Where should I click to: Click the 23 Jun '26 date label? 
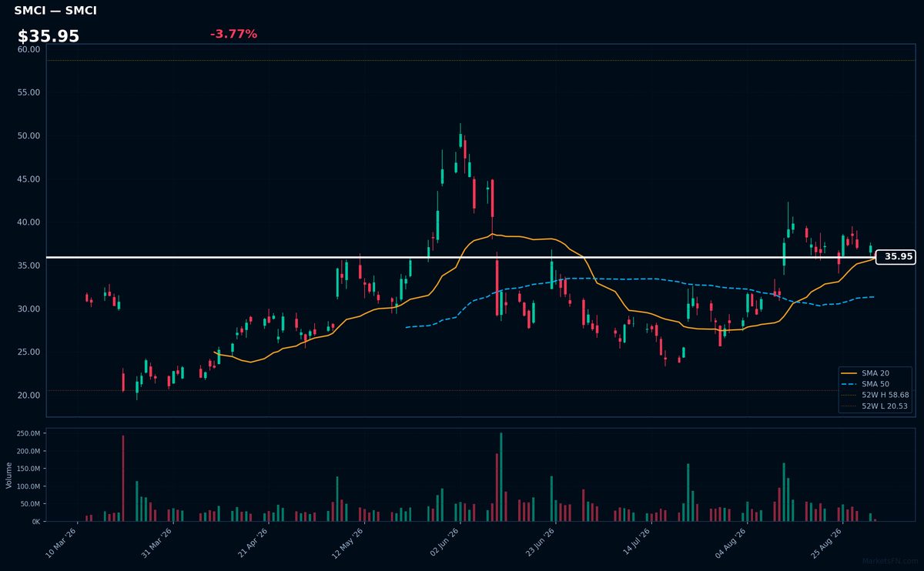(540, 543)
